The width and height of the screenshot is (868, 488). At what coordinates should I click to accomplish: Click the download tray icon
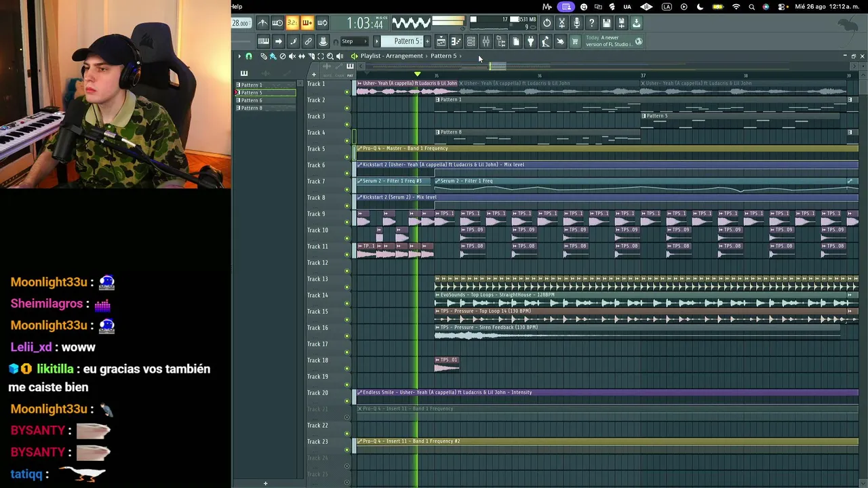tap(636, 23)
